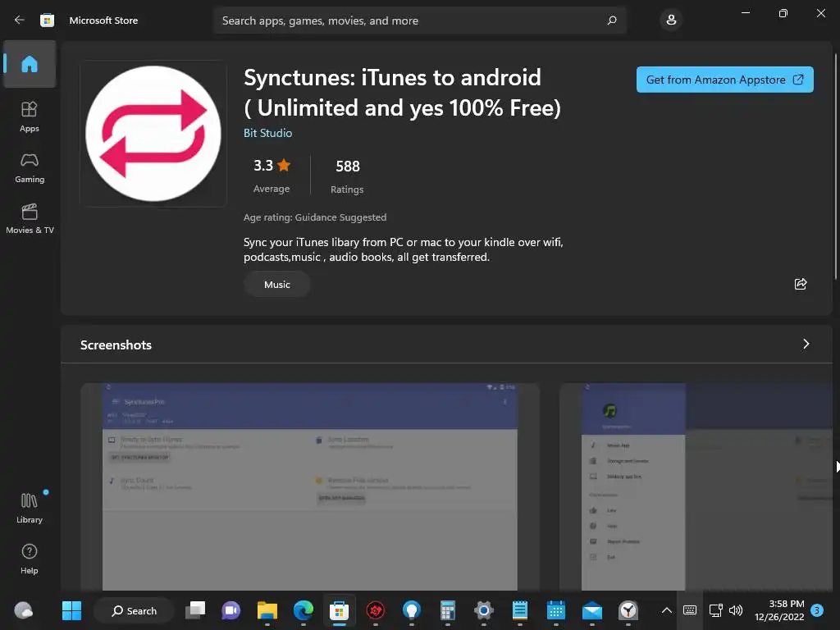Open the volume speaker tray icon
Image resolution: width=840 pixels, height=630 pixels.
tap(736, 610)
